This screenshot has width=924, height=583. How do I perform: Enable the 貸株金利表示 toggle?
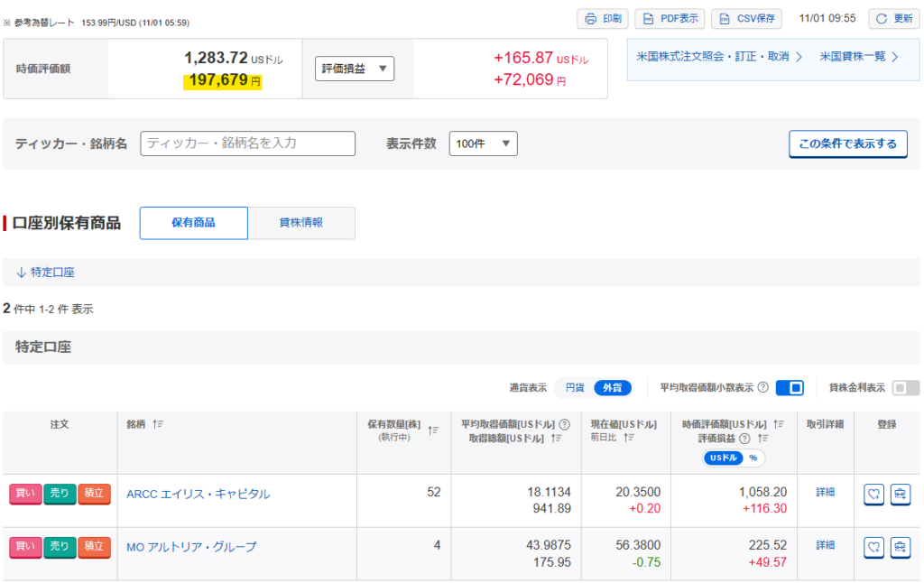click(905, 388)
